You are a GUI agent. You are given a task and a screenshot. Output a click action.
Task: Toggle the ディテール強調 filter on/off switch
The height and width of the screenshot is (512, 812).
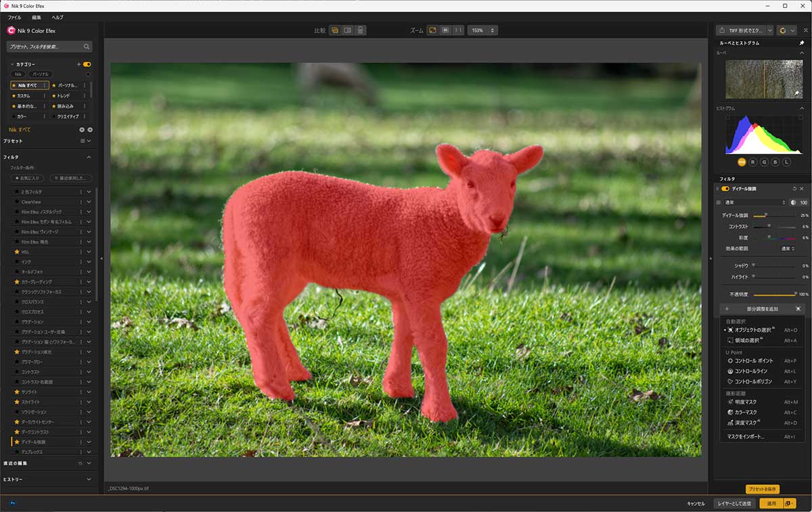725,189
